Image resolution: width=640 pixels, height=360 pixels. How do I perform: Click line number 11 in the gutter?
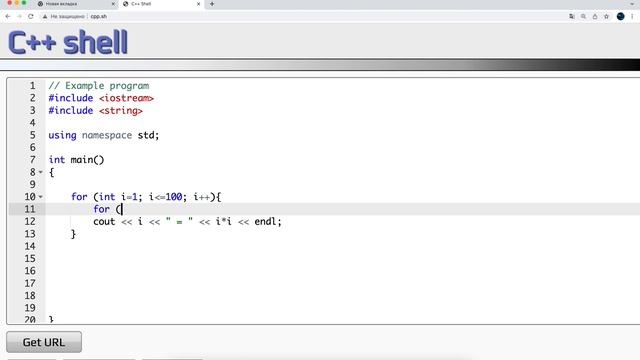coord(30,209)
